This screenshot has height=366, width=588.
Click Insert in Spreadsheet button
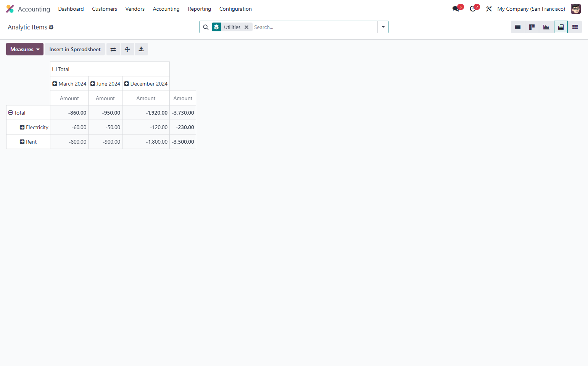click(75, 49)
